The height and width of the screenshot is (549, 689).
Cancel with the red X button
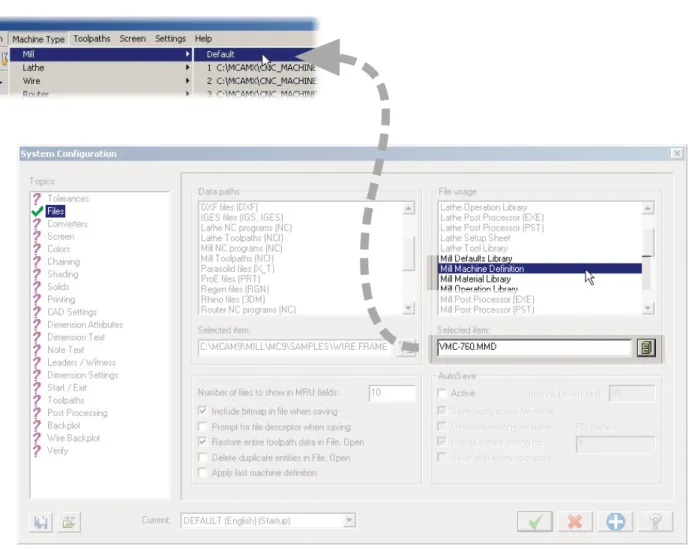pos(575,522)
